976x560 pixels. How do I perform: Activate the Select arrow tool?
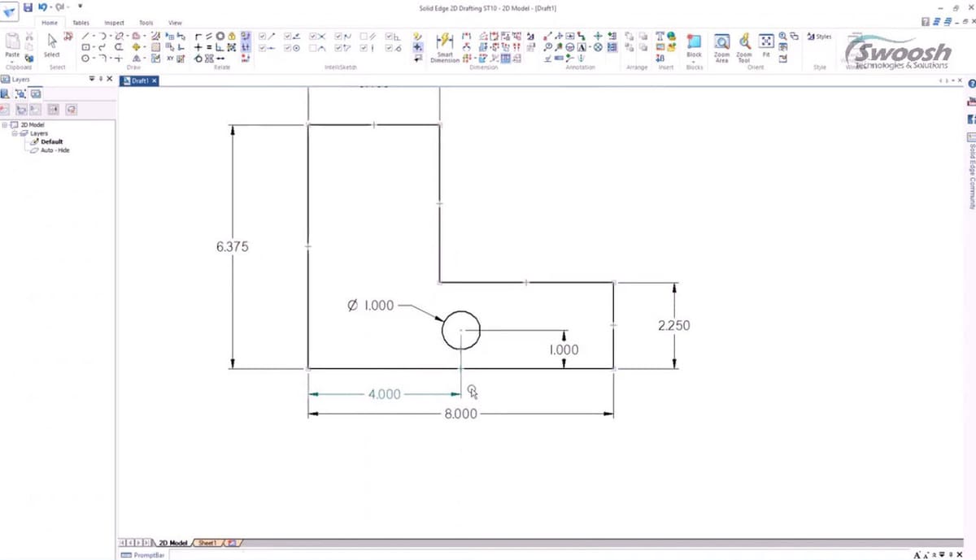pyautogui.click(x=51, y=41)
